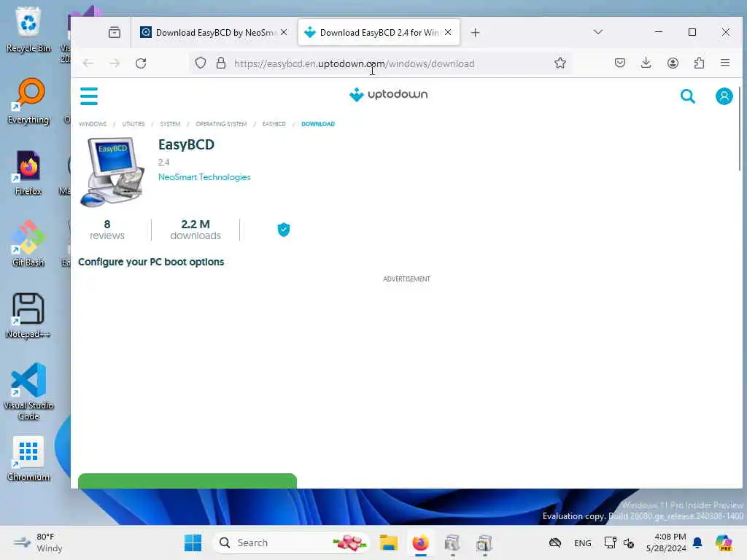Image resolution: width=747 pixels, height=560 pixels.
Task: Open Firefox desktop shortcut
Action: pos(28,173)
